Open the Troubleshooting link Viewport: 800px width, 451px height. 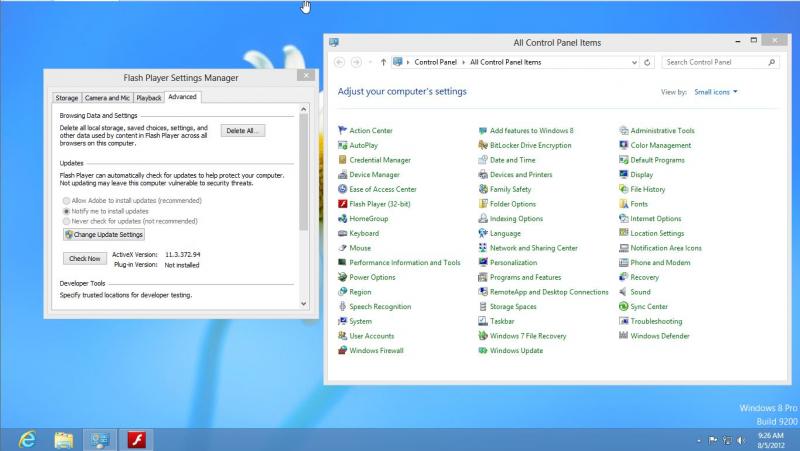coord(656,321)
